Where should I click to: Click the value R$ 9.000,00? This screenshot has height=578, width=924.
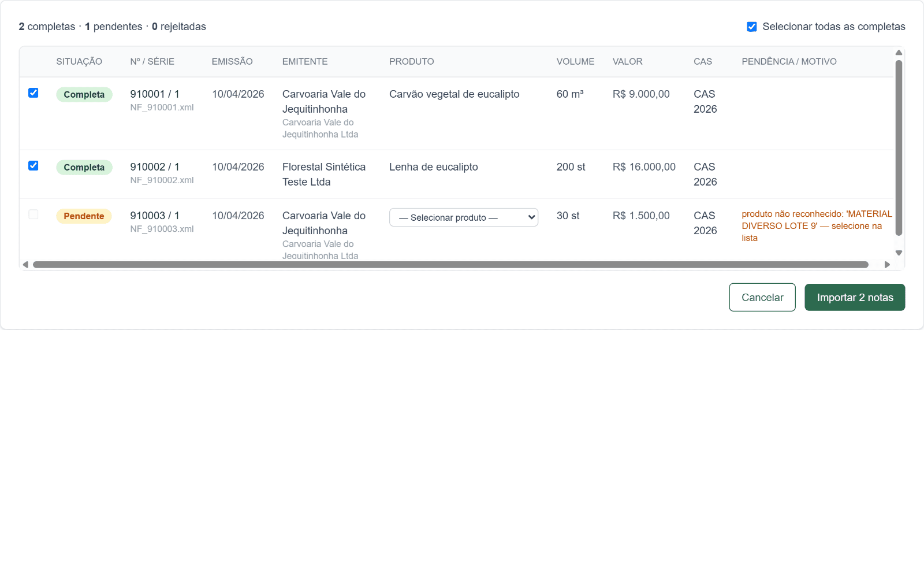click(641, 94)
